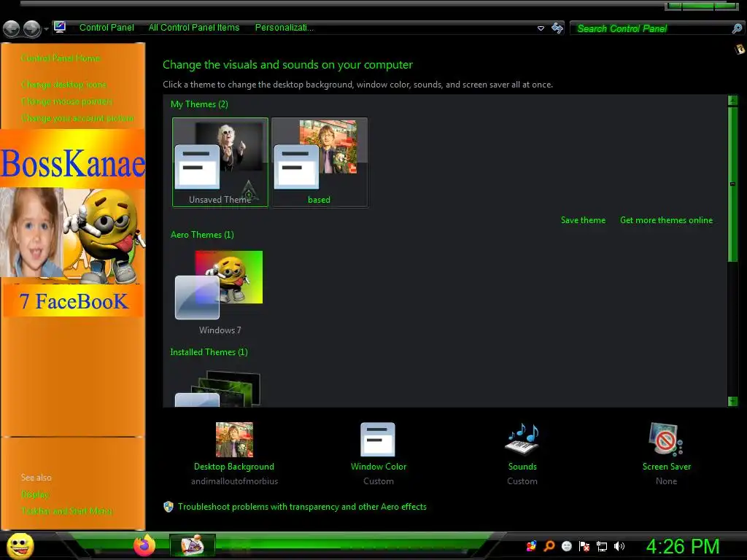The image size is (747, 560).
Task: Open Change your account picture
Action: pos(77,118)
